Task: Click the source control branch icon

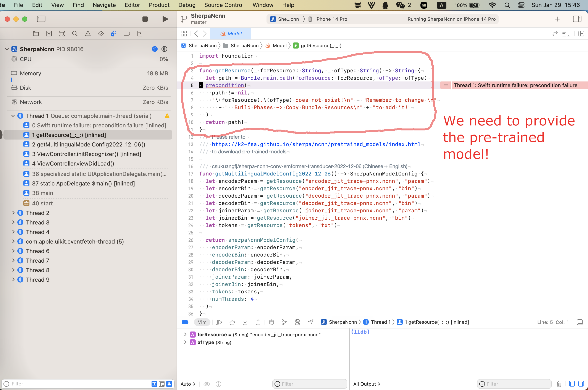Action: (184, 19)
